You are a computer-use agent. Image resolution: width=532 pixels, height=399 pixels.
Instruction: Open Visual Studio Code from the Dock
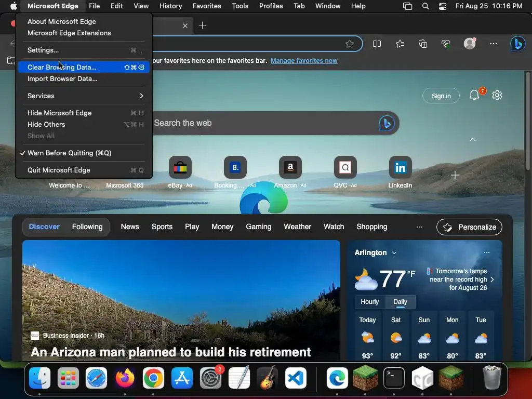point(296,378)
